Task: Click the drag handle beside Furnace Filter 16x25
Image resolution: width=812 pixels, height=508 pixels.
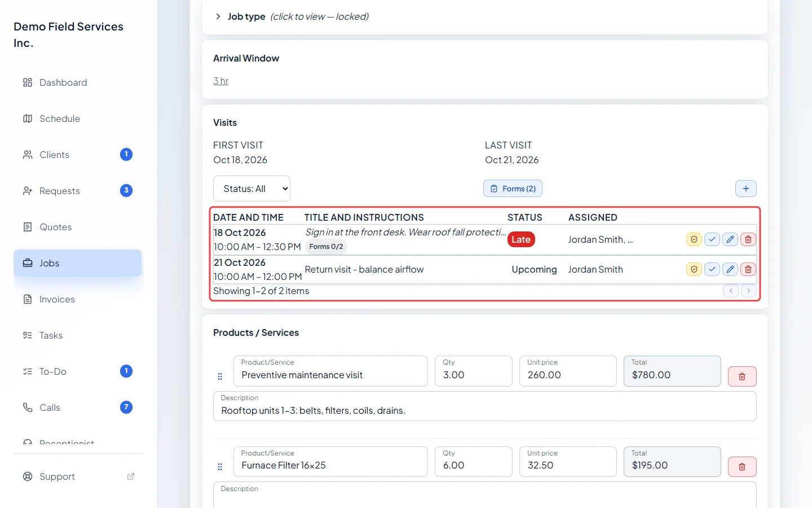Action: point(220,467)
